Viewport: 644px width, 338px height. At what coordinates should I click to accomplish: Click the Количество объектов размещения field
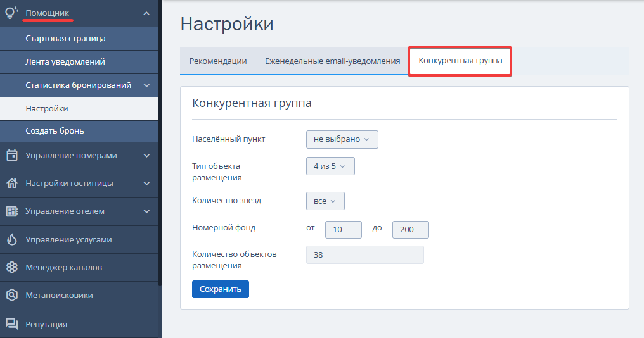tap(365, 254)
